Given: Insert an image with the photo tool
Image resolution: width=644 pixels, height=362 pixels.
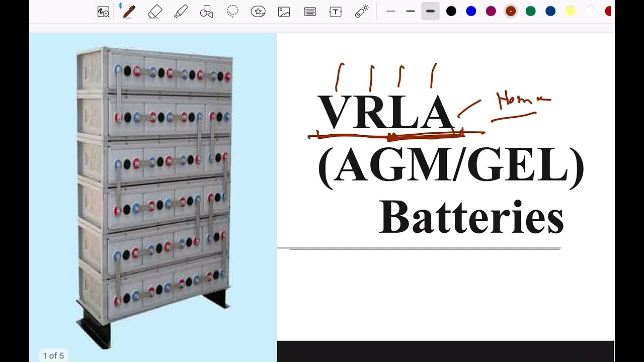Looking at the screenshot, I should (x=284, y=12).
